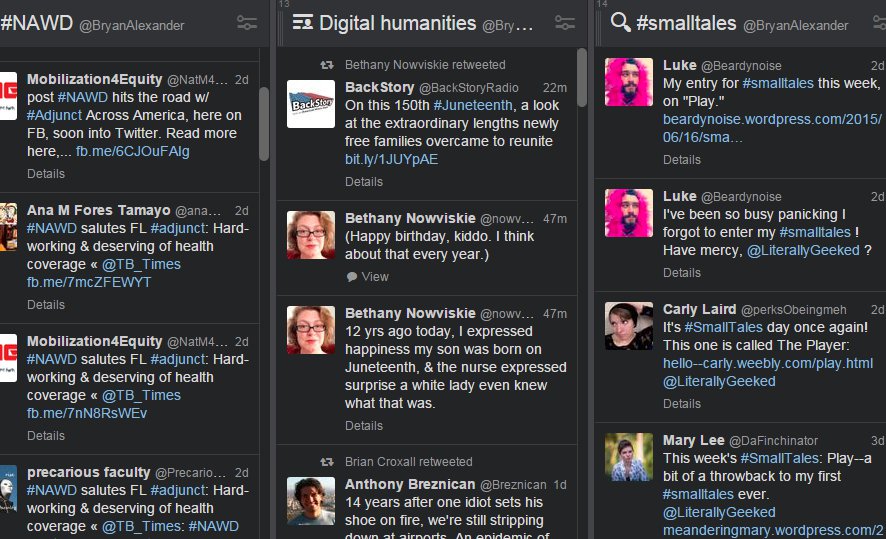The image size is (886, 539).
Task: Open hello--carly.weebly.com/play.html link
Action: [768, 363]
